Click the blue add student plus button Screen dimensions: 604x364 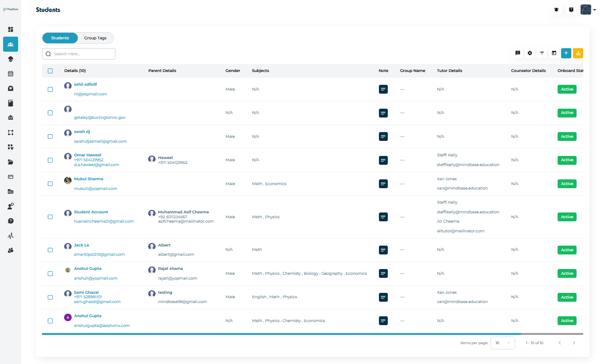coord(566,53)
